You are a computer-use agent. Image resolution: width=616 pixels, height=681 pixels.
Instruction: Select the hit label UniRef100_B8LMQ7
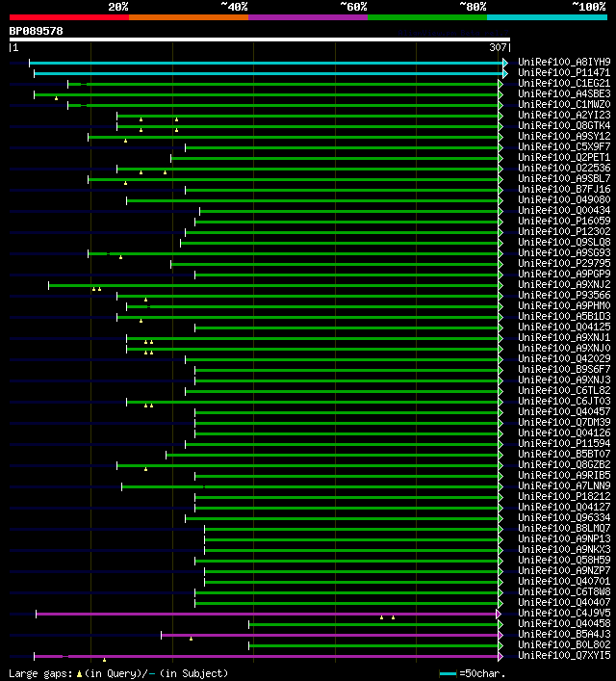564,528
